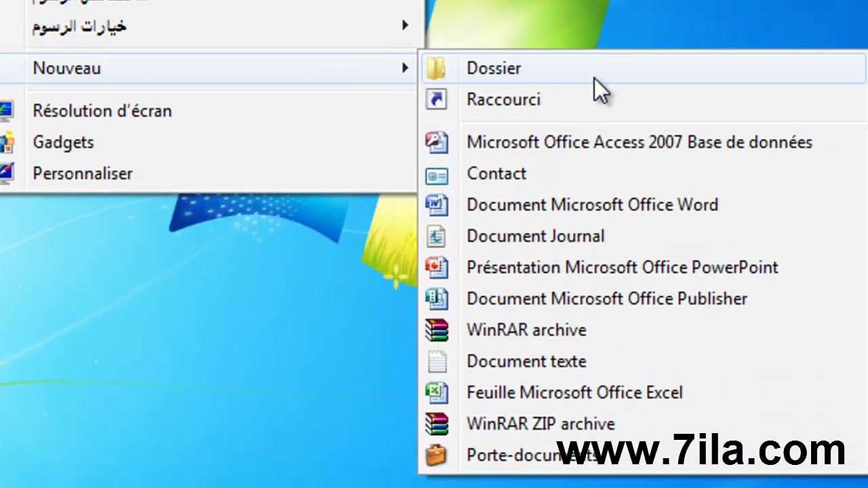Click the Access 2007 database icon
868x488 pixels.
(x=436, y=142)
